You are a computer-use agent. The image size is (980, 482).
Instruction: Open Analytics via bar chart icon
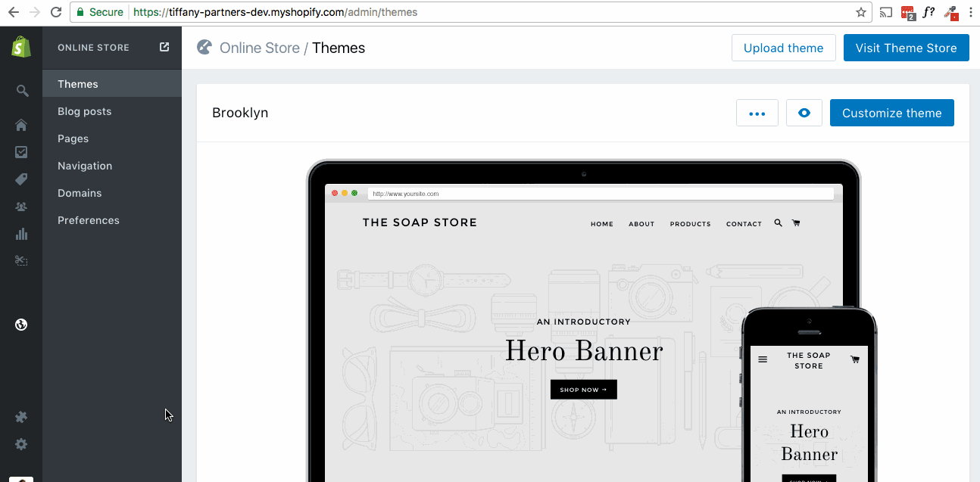21,233
